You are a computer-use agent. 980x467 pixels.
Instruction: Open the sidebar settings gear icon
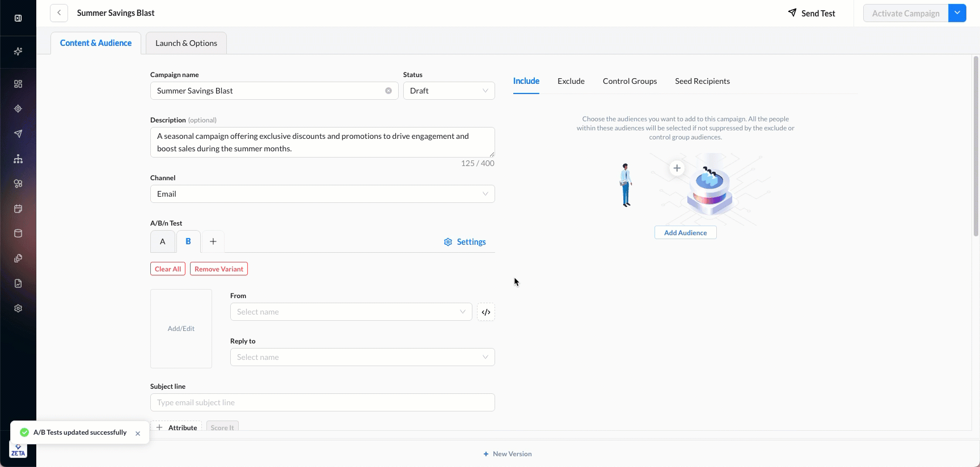click(18, 308)
